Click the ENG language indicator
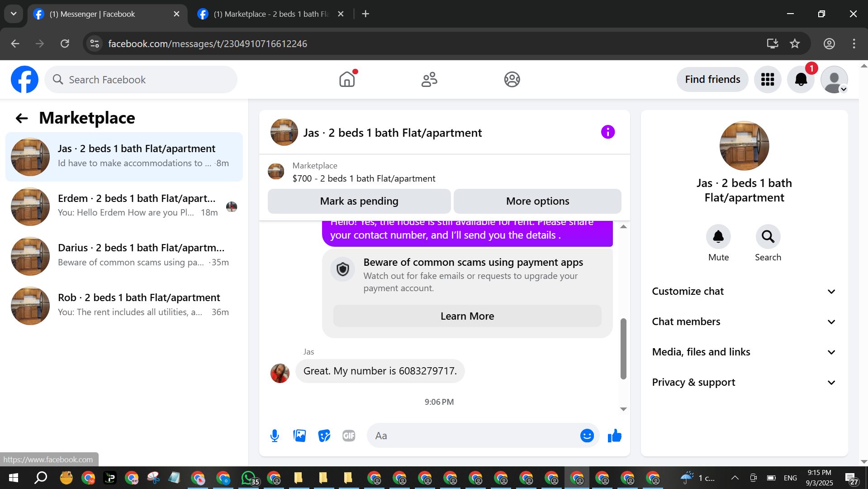This screenshot has width=868, height=489. coord(790,478)
